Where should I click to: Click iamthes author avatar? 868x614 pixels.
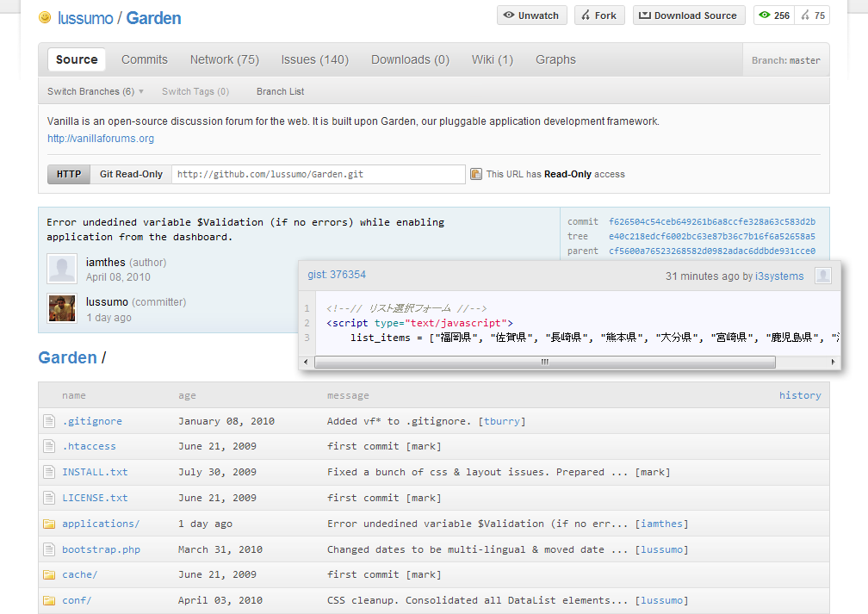pyautogui.click(x=61, y=269)
